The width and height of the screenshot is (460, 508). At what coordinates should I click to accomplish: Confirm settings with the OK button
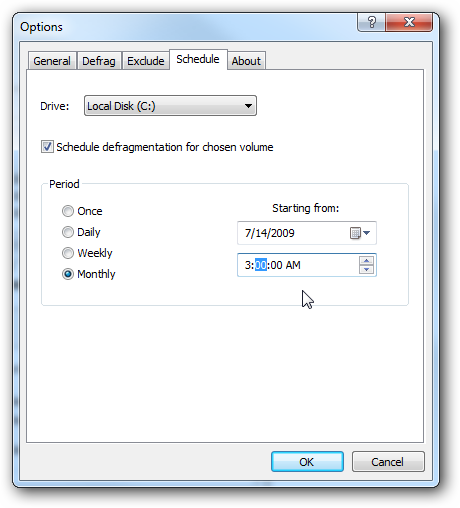point(307,462)
